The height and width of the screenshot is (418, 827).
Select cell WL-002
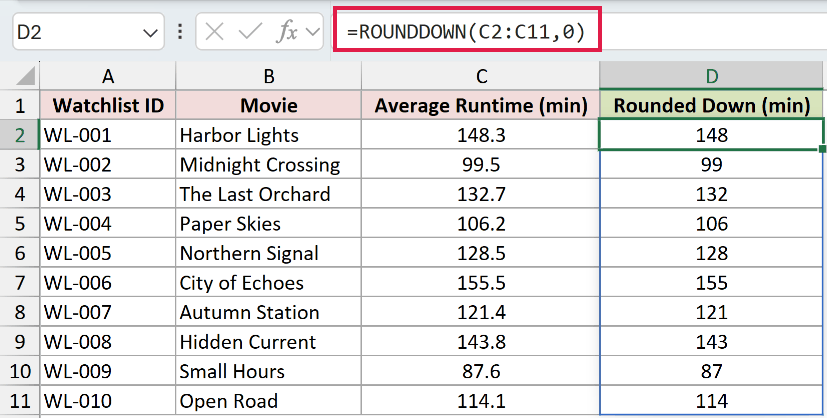click(x=108, y=164)
